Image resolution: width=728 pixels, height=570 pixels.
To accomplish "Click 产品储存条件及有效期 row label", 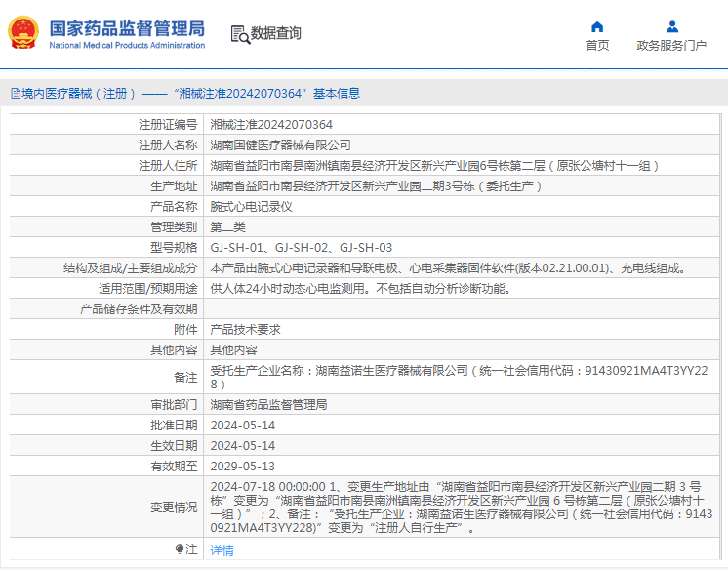I will coord(139,309).
